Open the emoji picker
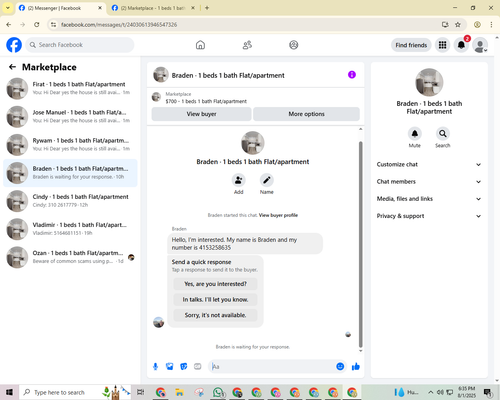 pos(340,367)
